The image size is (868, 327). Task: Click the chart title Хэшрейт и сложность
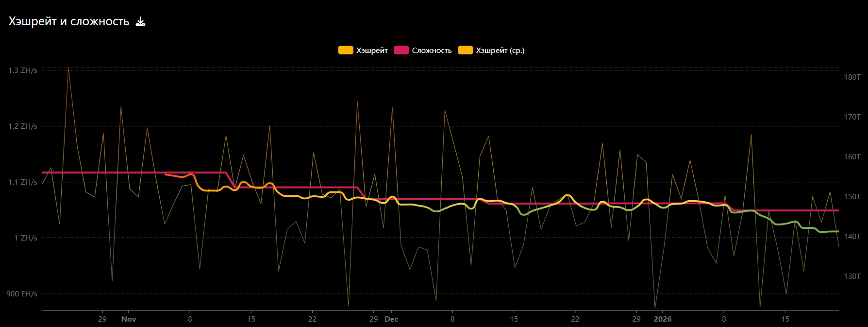click(x=69, y=21)
